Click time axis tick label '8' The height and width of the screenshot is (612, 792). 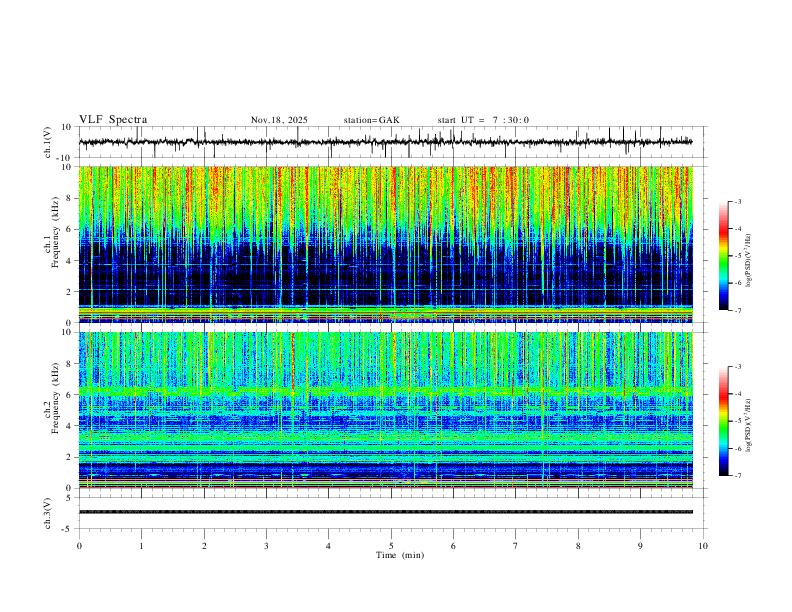(x=578, y=546)
